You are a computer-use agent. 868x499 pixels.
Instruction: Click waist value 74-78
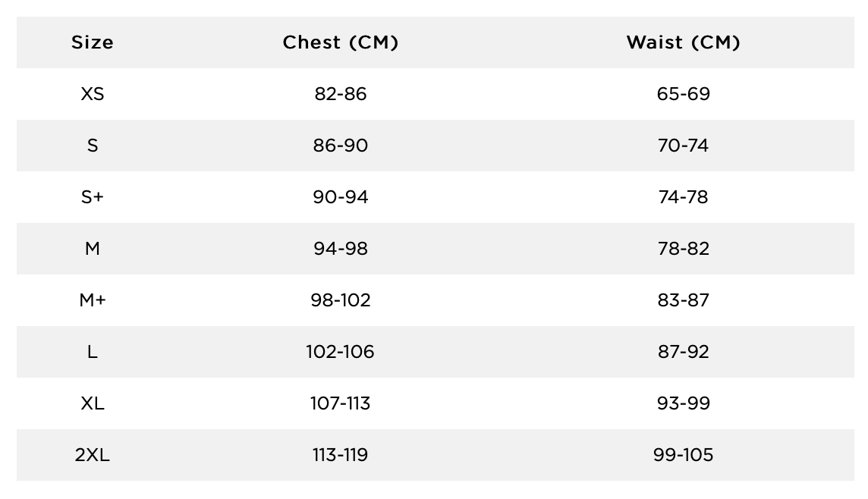click(683, 197)
